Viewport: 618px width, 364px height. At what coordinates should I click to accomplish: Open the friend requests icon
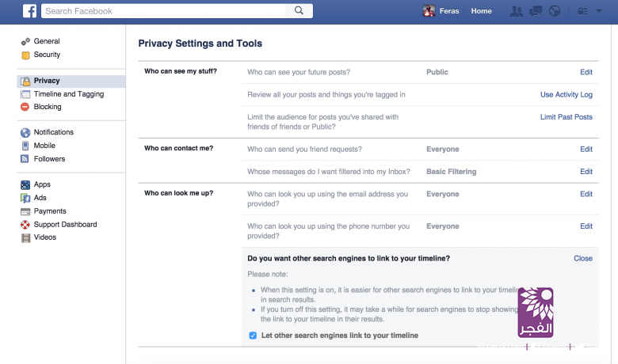(x=517, y=11)
